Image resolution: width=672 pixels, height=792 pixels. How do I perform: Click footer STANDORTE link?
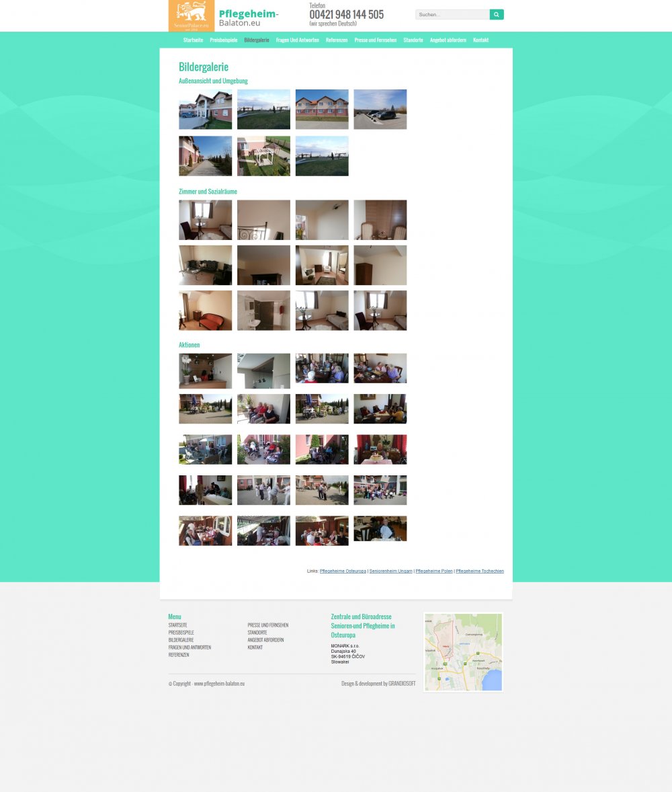(x=257, y=633)
